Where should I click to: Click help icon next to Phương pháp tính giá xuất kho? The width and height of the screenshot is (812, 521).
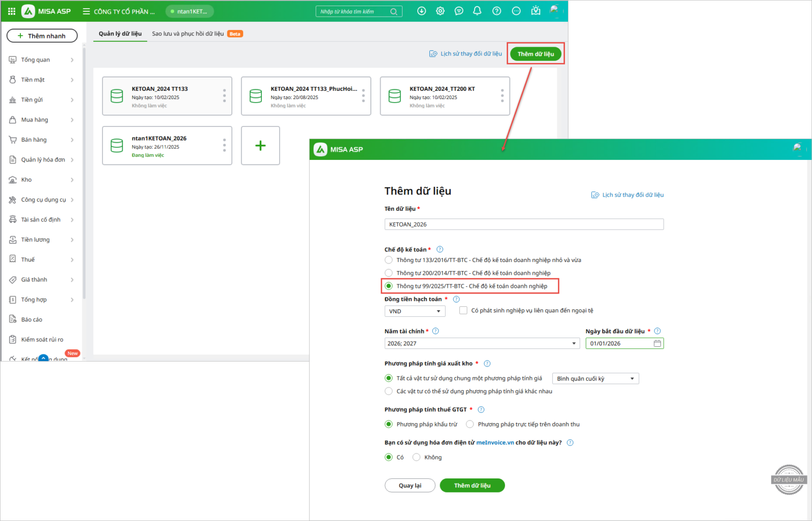(487, 364)
